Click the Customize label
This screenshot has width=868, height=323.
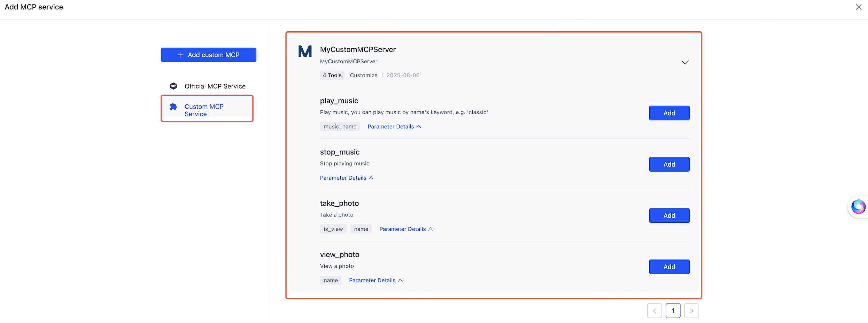(x=364, y=75)
